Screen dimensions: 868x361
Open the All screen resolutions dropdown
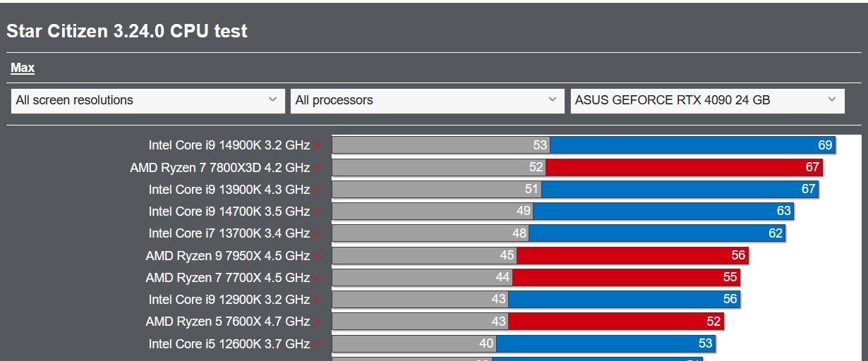coord(147,100)
